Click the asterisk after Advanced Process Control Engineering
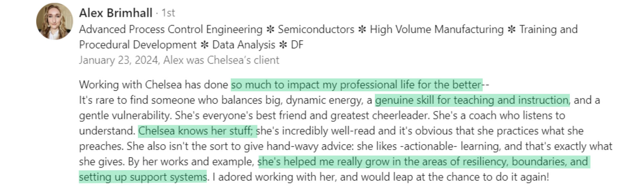The width and height of the screenshot is (644, 193). point(270,30)
